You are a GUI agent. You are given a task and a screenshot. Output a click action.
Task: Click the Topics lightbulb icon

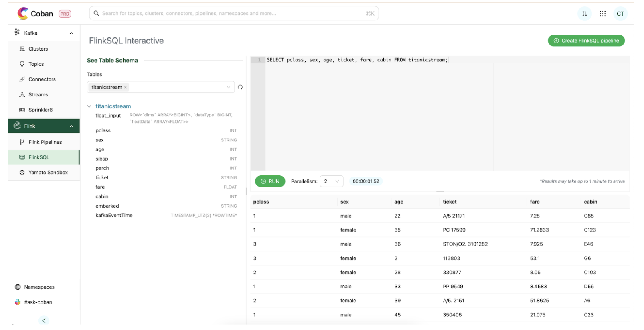(x=22, y=64)
